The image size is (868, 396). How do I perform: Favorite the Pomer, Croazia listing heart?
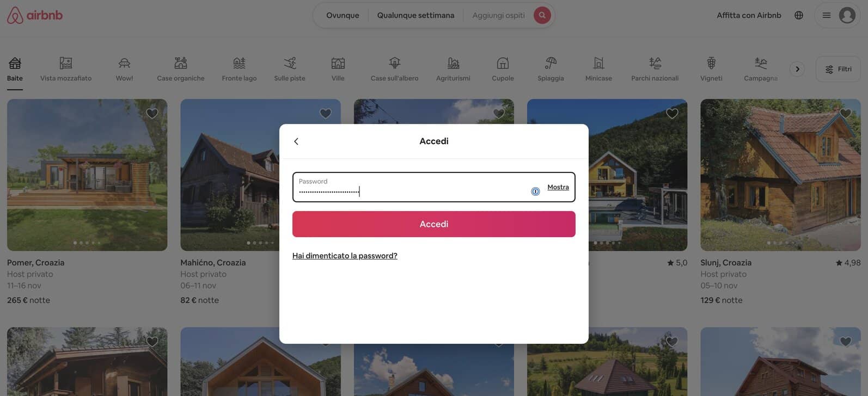(x=152, y=113)
